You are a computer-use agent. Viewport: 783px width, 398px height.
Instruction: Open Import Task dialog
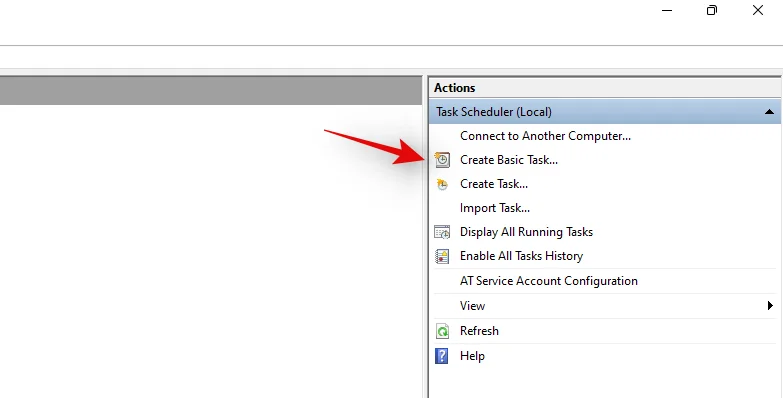tap(495, 208)
